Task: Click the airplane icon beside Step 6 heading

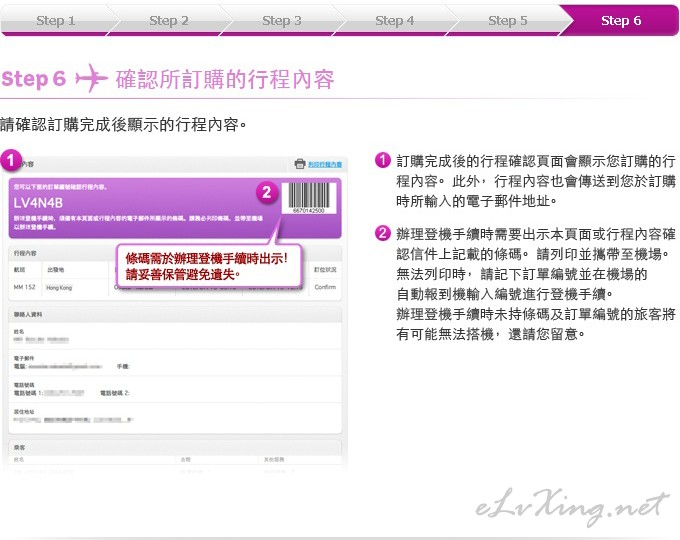Action: tap(91, 78)
